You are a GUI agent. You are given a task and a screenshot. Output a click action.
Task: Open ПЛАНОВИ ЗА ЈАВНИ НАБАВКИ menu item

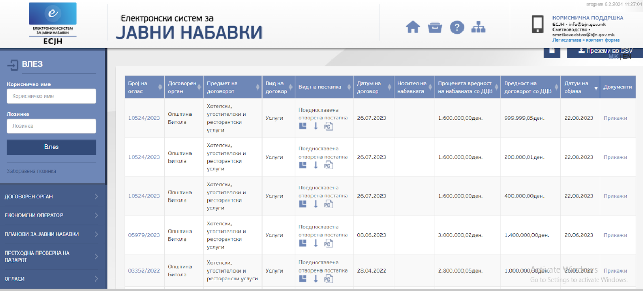(x=52, y=234)
